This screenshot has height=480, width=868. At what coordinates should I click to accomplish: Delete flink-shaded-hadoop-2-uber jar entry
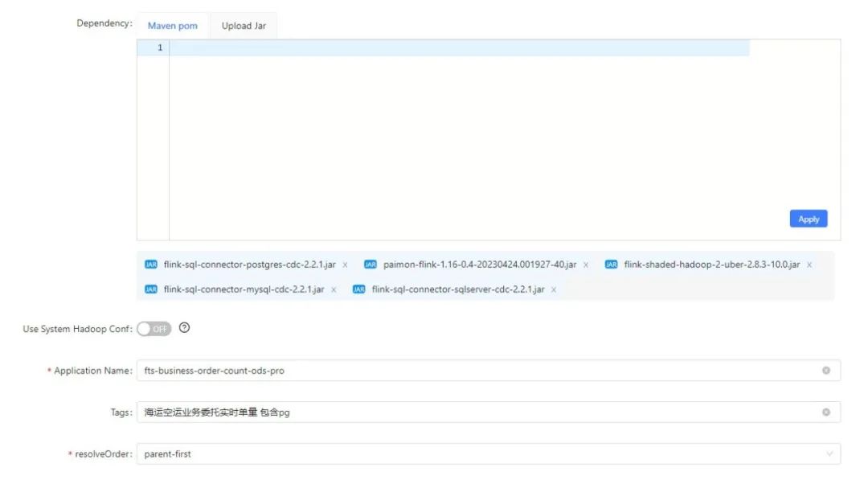coord(809,265)
